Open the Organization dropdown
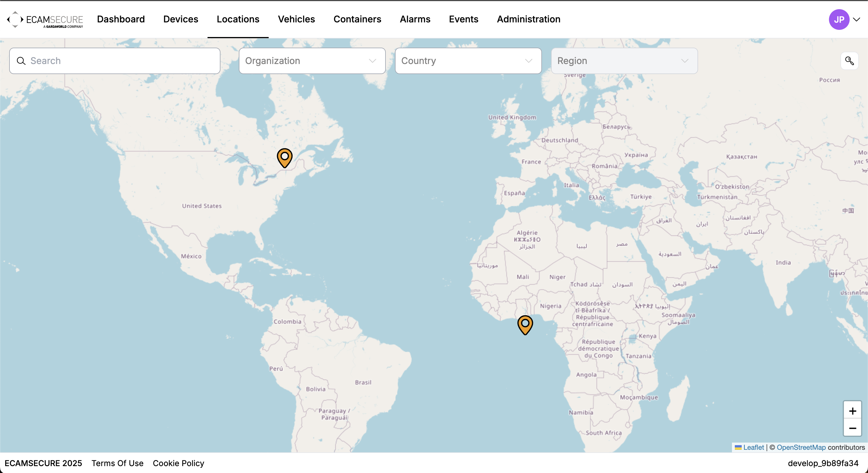The width and height of the screenshot is (868, 473). coord(312,61)
